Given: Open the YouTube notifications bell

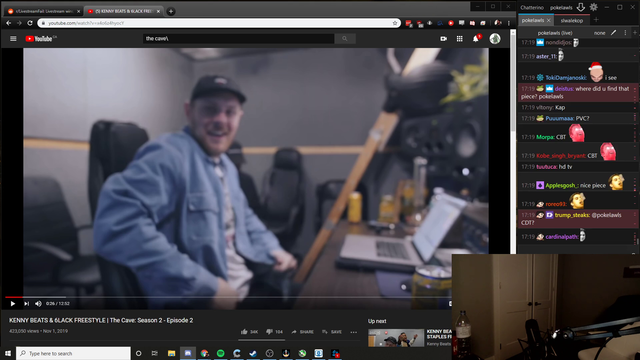Looking at the screenshot, I should point(476,38).
